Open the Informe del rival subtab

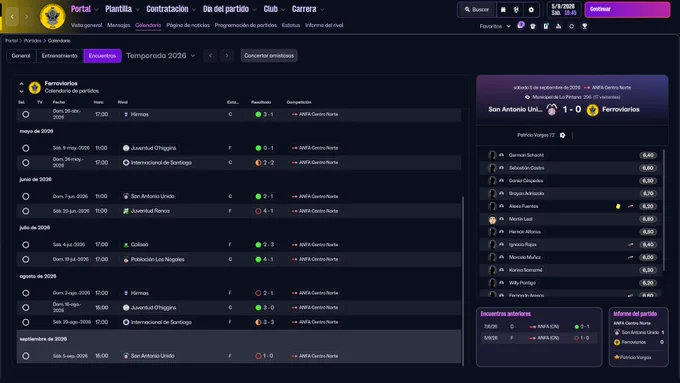point(324,25)
